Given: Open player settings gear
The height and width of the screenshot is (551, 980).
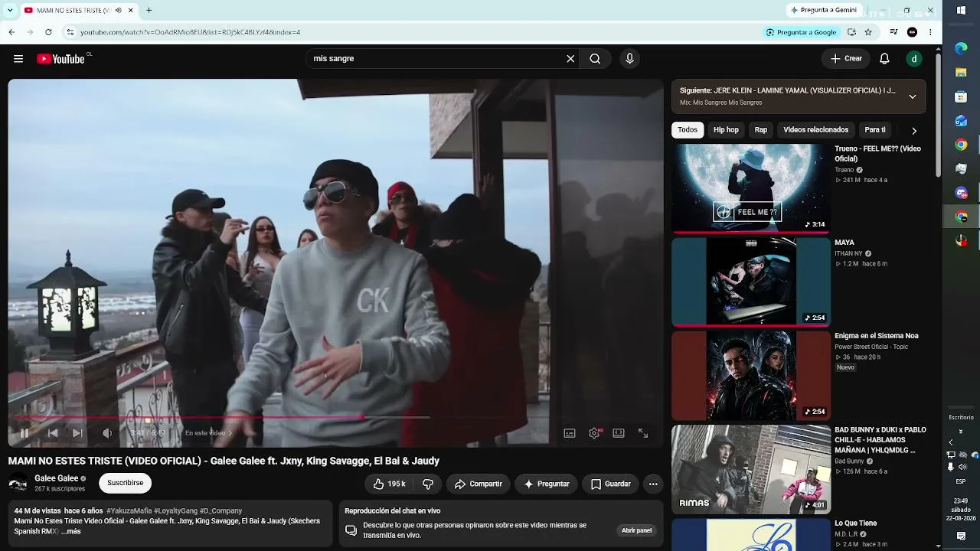Looking at the screenshot, I should tap(594, 433).
